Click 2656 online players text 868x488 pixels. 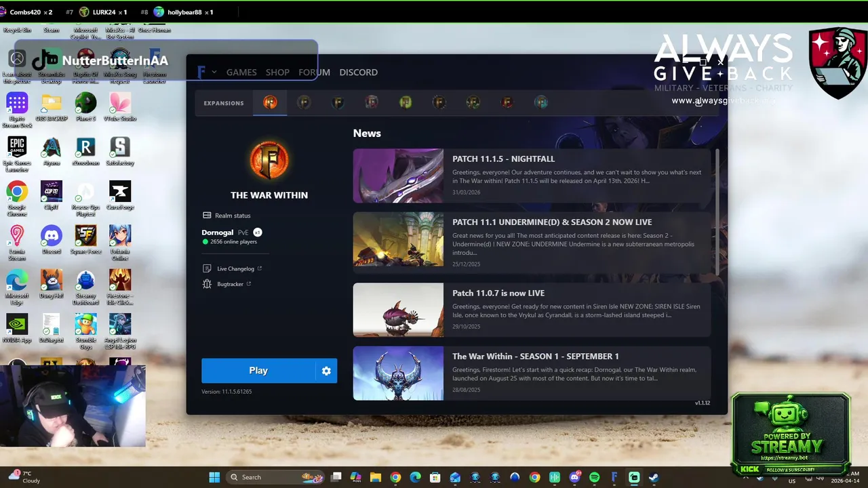point(233,242)
